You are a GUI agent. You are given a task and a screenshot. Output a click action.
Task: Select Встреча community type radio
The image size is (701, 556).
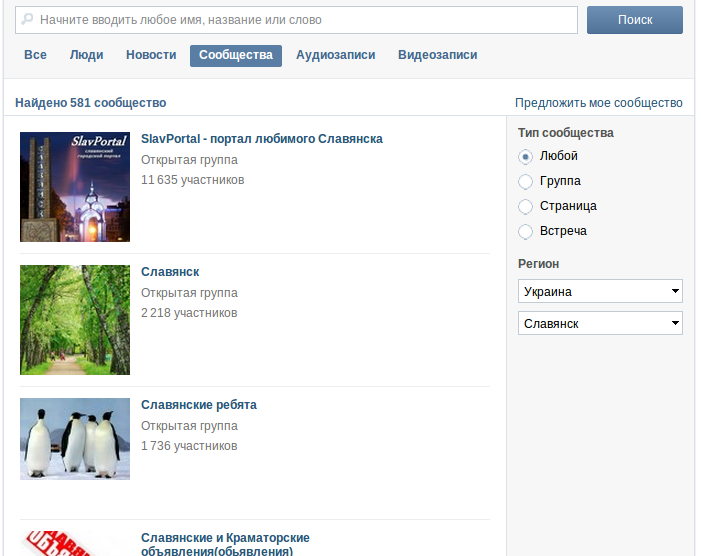(x=525, y=232)
